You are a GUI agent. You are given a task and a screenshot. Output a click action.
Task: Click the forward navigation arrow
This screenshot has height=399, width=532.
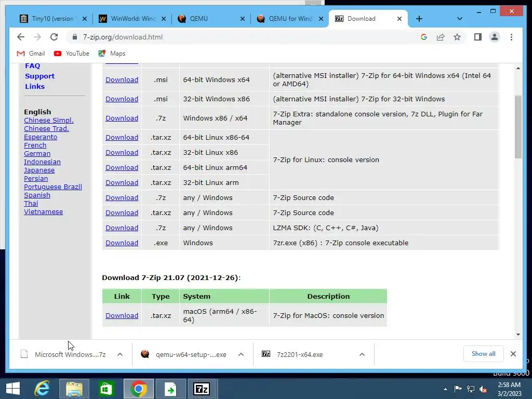pos(37,37)
